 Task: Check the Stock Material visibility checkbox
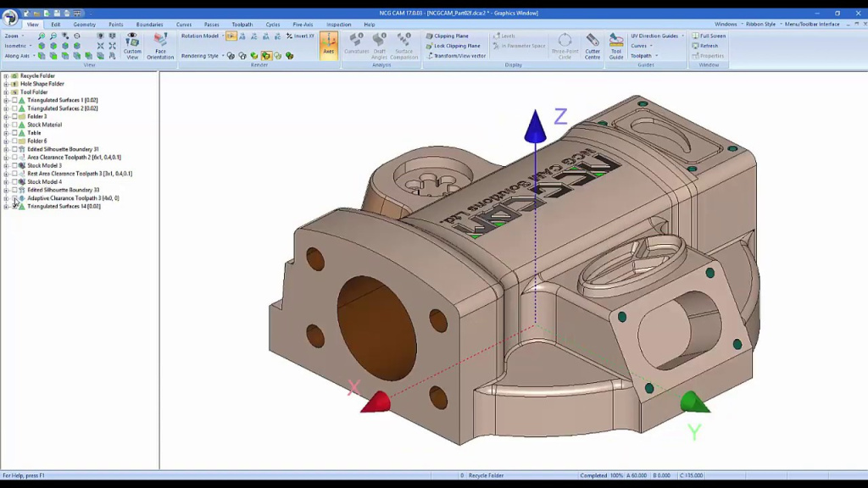click(x=14, y=125)
